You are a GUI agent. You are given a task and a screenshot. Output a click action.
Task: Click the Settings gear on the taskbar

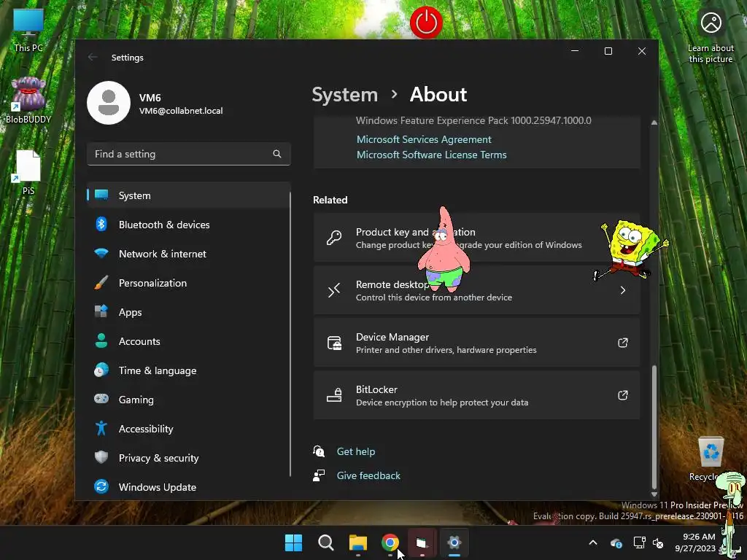(454, 542)
